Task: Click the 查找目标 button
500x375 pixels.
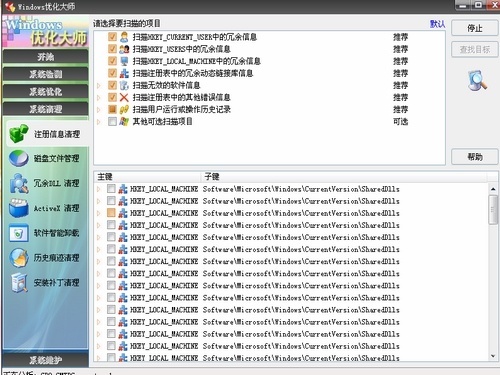Action: (475, 50)
